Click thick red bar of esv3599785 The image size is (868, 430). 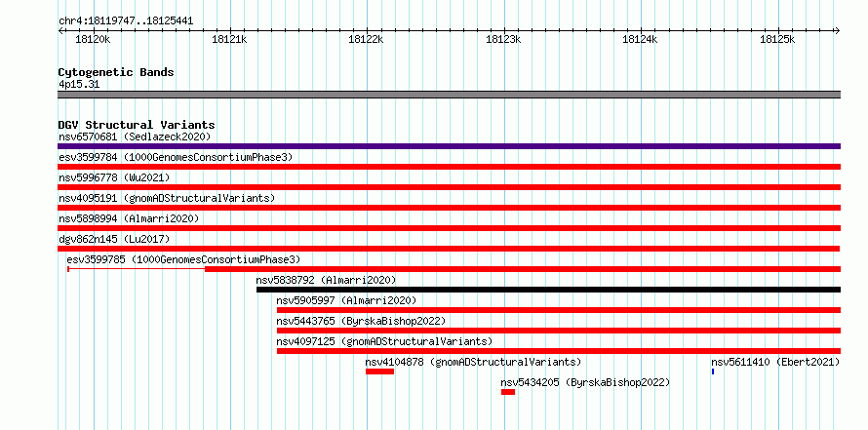pyautogui.click(x=523, y=269)
